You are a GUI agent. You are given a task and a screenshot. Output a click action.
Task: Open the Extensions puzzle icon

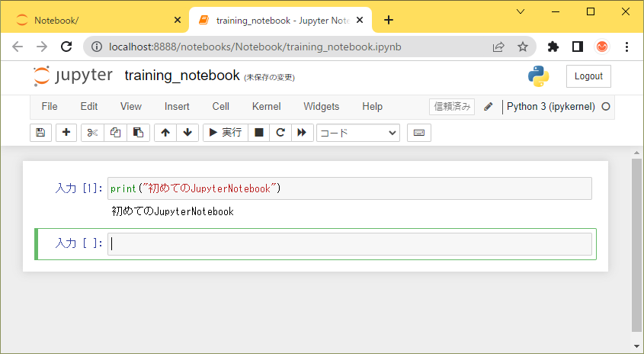(x=553, y=47)
